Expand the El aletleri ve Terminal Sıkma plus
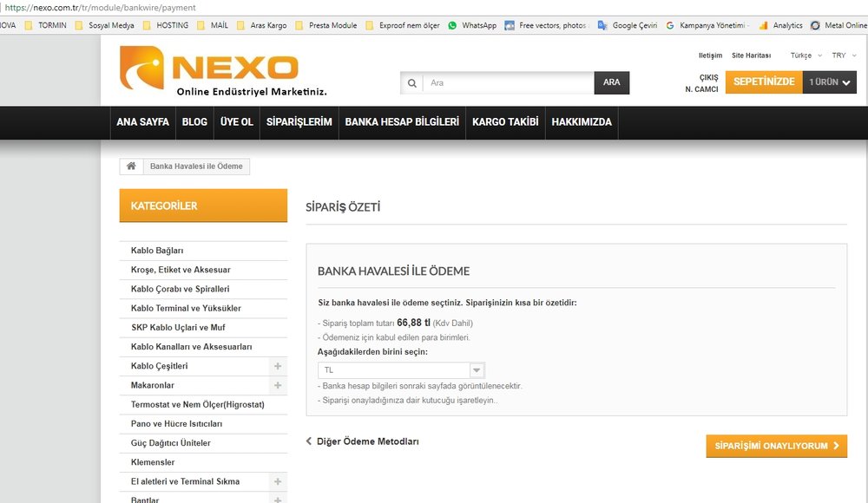Image resolution: width=868 pixels, height=503 pixels. pyautogui.click(x=278, y=481)
